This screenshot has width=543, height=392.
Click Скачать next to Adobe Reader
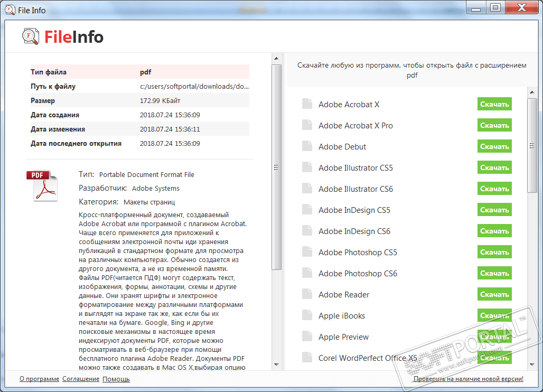(494, 294)
